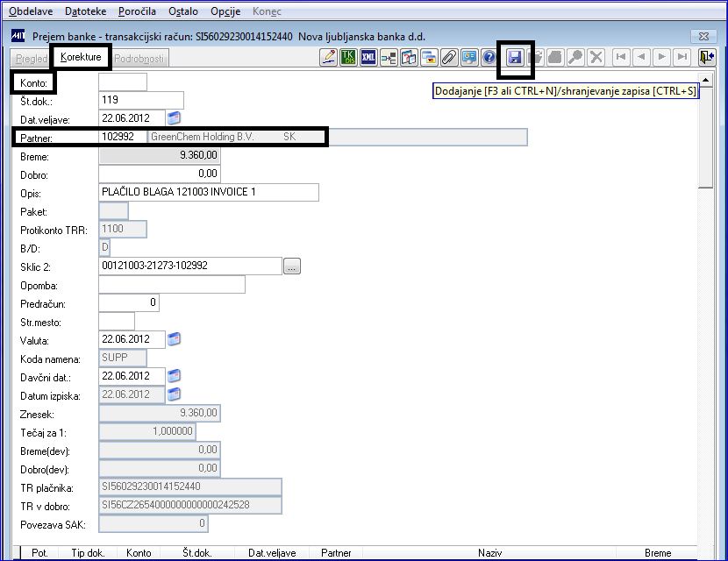The image size is (728, 561).
Task: Click the Konto input field
Action: click(x=123, y=82)
